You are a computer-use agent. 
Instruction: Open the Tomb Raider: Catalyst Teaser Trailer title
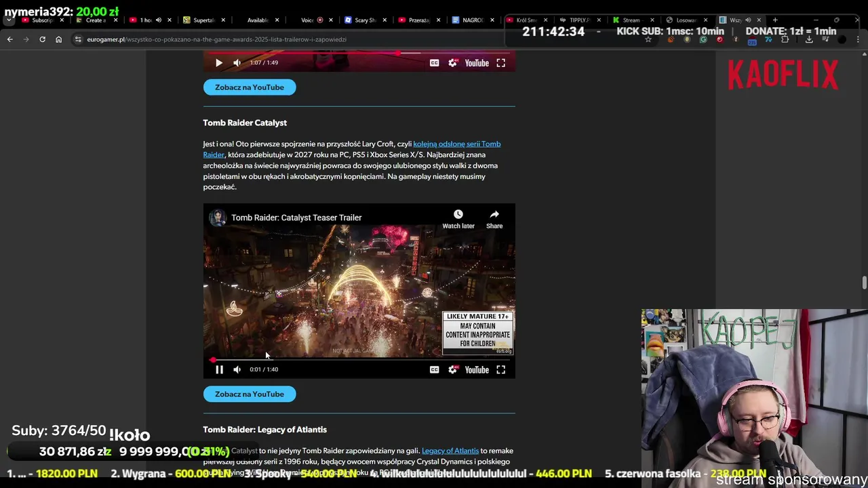296,218
